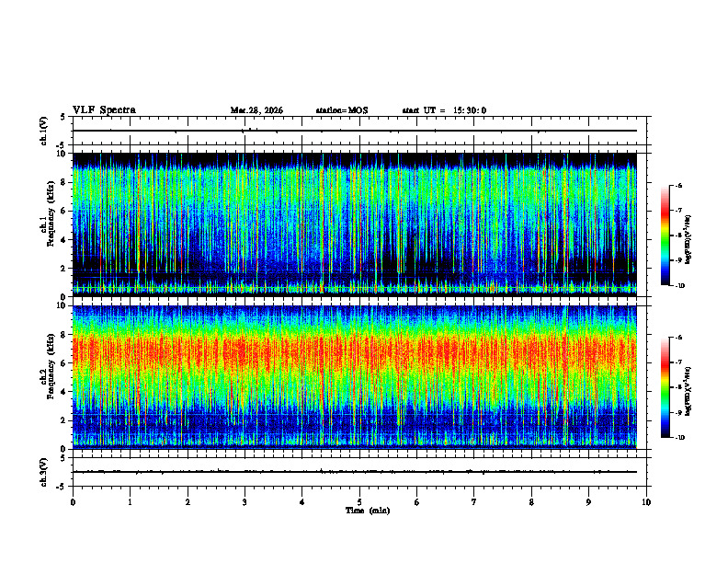728x563 pixels.
Task: Select the date text "Mar.28, 2026"
Action: 256,110
